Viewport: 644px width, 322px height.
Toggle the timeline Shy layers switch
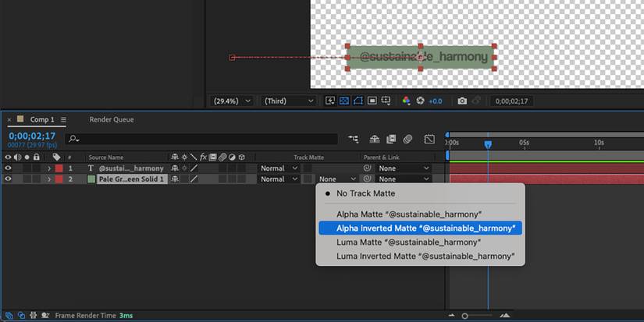click(x=375, y=139)
